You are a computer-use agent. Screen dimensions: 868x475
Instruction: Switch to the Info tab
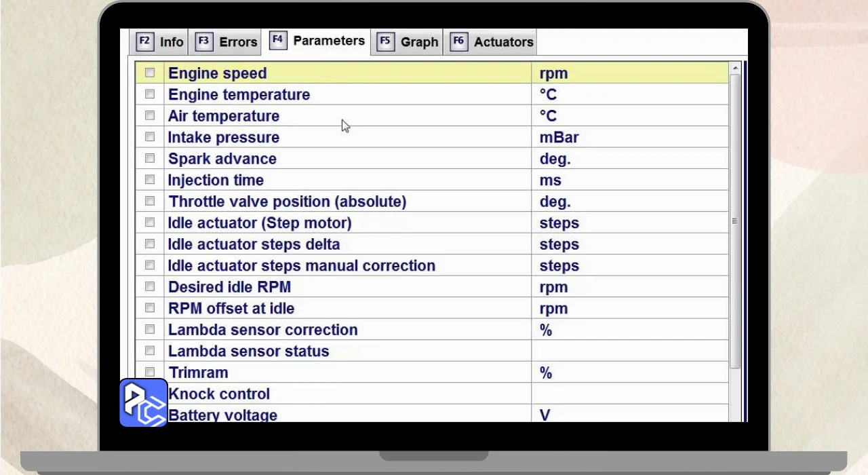tap(161, 42)
